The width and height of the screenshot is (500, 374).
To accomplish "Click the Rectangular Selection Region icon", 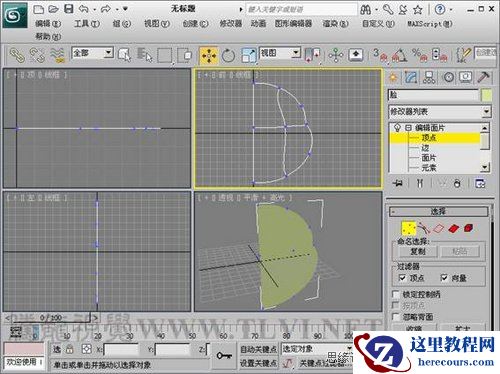I will 165,55.
